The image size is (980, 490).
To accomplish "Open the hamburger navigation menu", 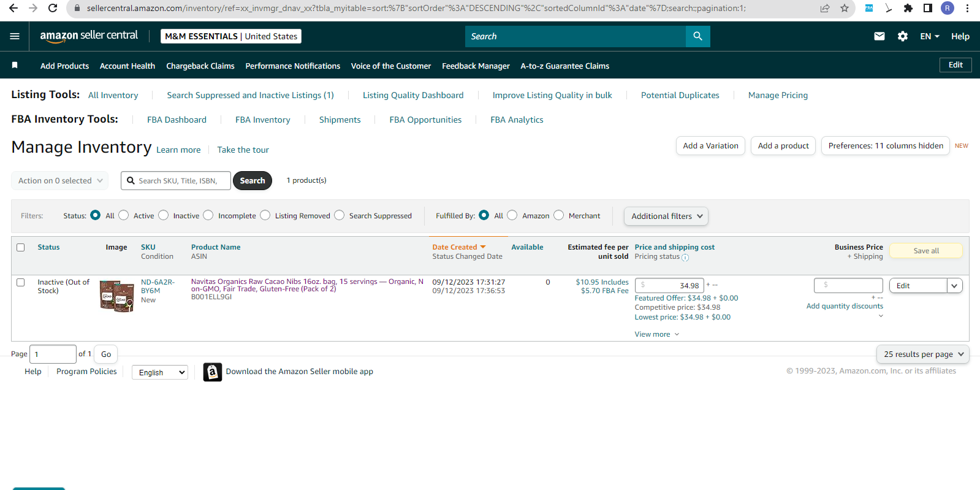I will tap(15, 36).
